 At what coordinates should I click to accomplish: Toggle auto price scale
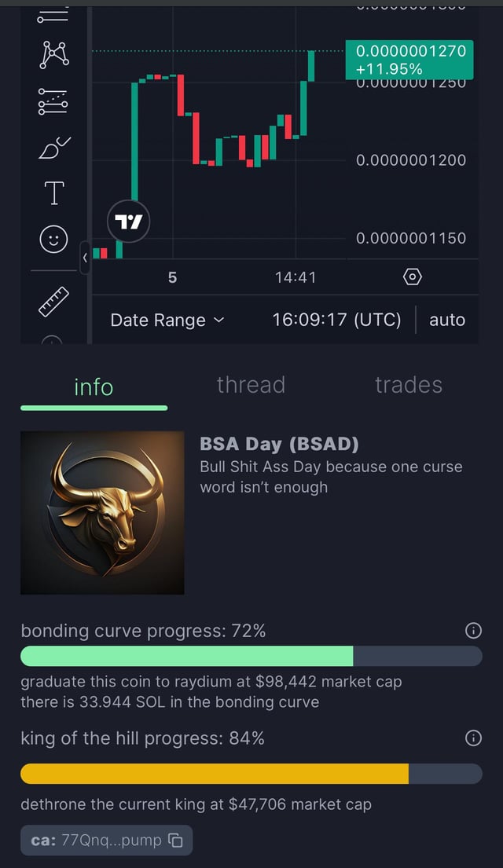pos(447,320)
